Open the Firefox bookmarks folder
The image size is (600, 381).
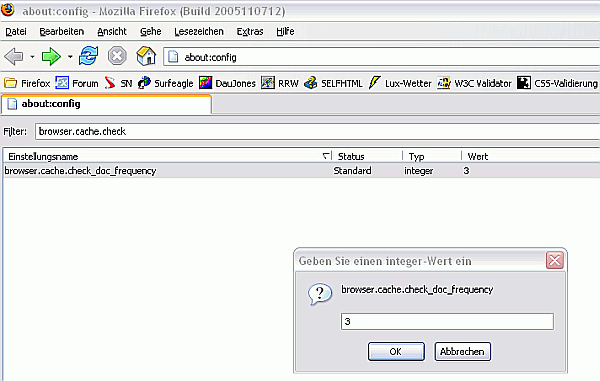tap(27, 83)
